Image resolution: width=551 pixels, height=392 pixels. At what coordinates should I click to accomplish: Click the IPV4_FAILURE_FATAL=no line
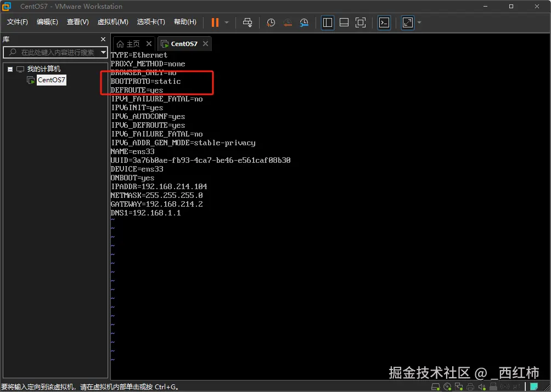(x=157, y=99)
